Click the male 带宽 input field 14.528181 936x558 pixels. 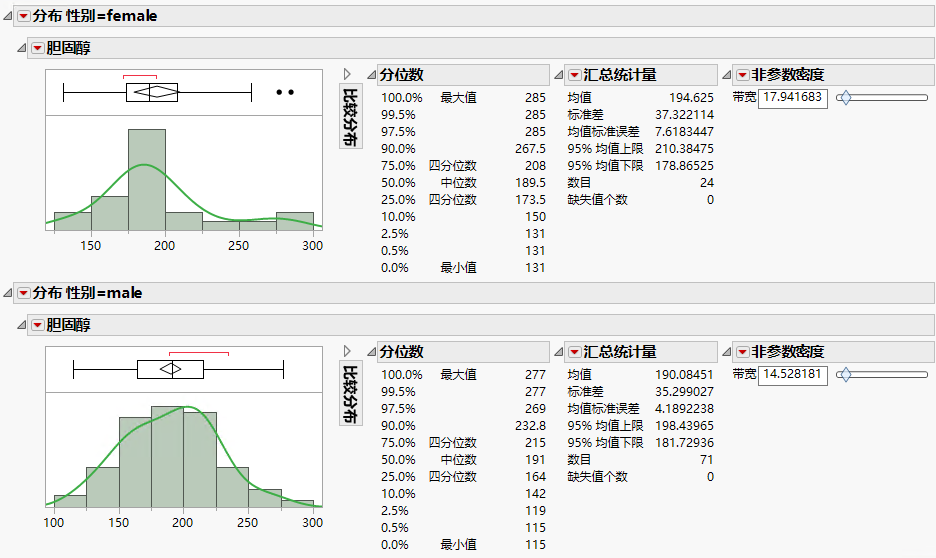click(x=793, y=375)
